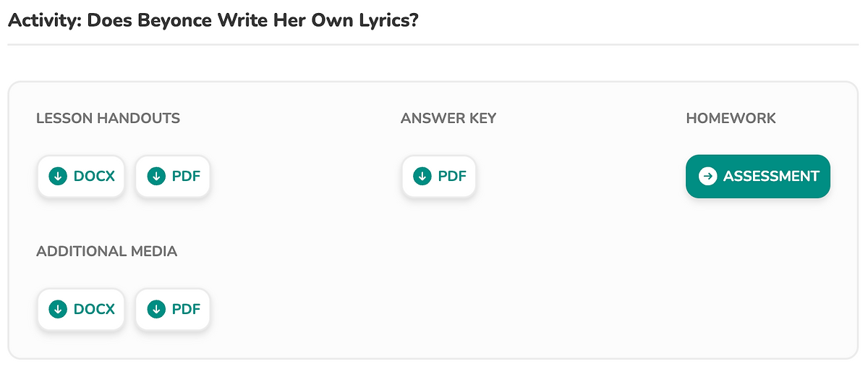Click the right-arrow icon in the Assessment button
This screenshot has height=372, width=868.
[707, 176]
